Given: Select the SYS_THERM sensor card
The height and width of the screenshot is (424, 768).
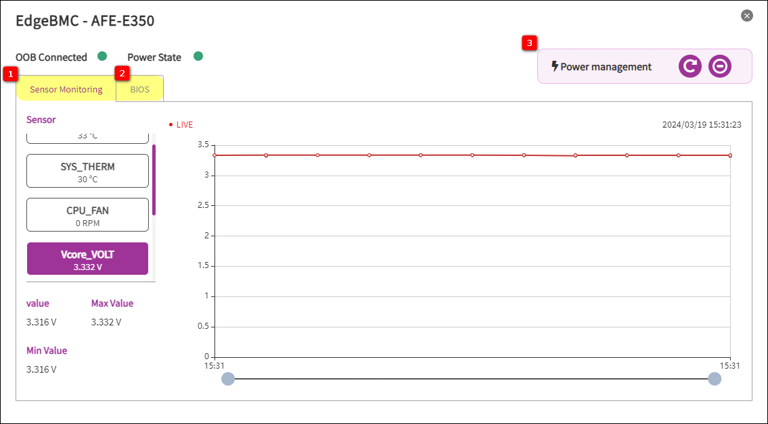Looking at the screenshot, I should pos(87,172).
